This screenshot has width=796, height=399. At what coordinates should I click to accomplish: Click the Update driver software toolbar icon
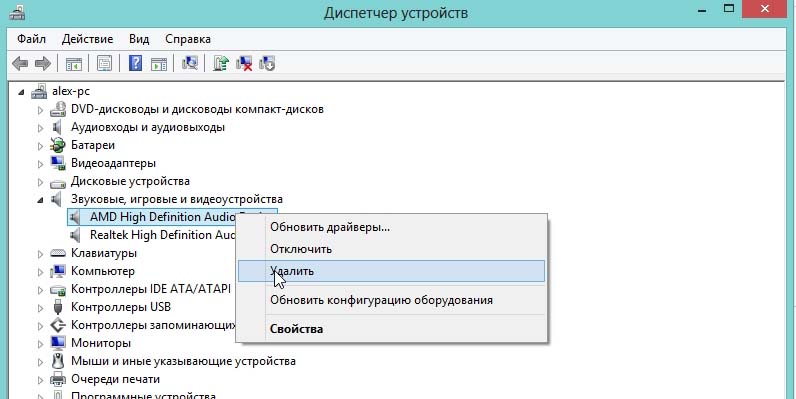tap(221, 63)
